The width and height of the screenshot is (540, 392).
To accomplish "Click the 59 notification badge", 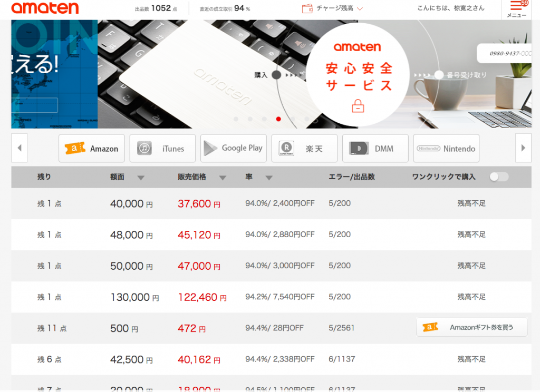I will point(525,3).
